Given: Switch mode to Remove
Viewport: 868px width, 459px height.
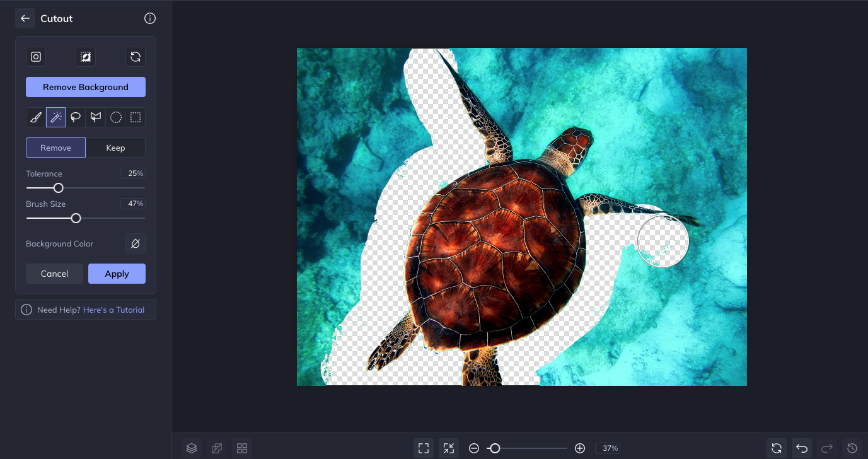Looking at the screenshot, I should pos(55,148).
